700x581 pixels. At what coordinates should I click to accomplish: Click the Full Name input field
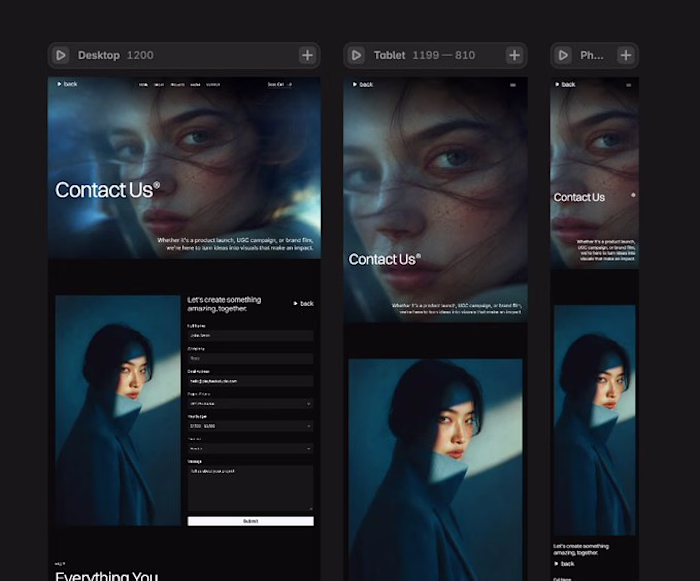pyautogui.click(x=250, y=335)
